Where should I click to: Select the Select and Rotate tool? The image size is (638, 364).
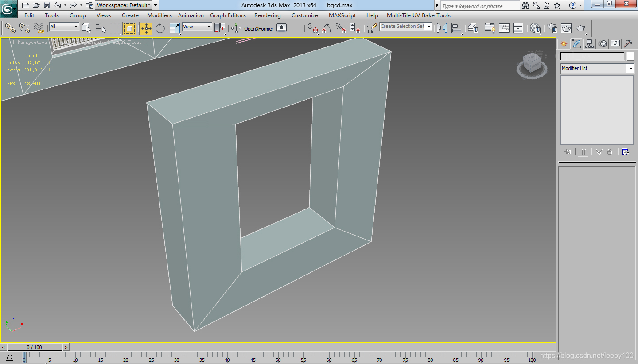[x=160, y=28]
